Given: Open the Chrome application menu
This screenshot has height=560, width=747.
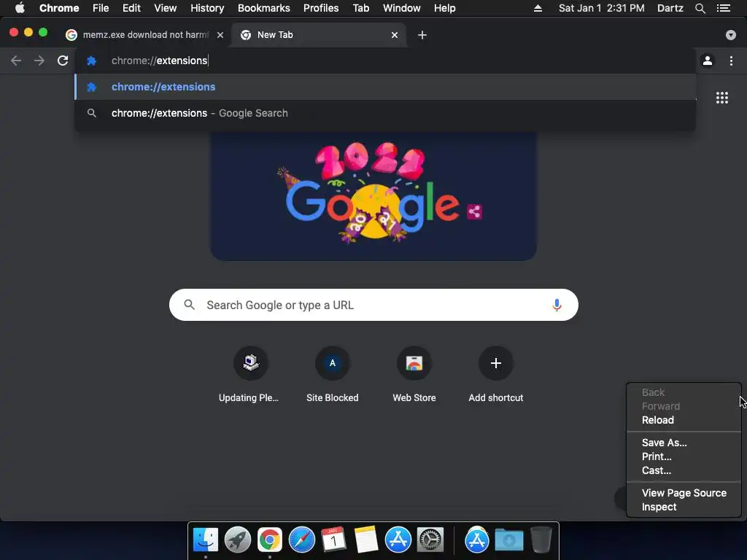Looking at the screenshot, I should pos(59,8).
